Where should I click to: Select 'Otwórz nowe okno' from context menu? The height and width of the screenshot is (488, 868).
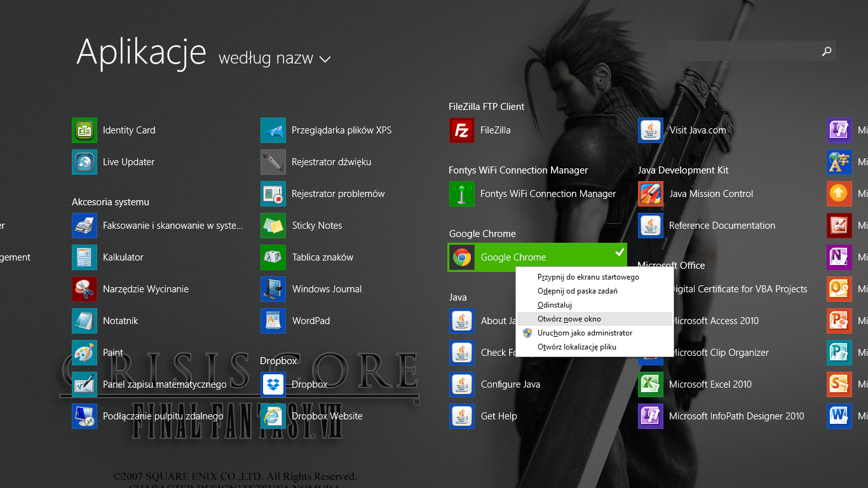(x=569, y=319)
